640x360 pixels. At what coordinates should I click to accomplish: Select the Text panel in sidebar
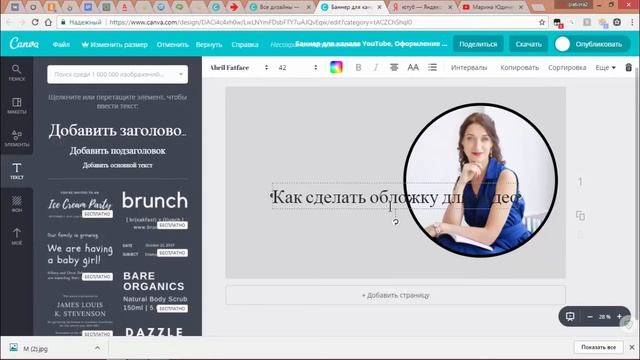(17, 171)
